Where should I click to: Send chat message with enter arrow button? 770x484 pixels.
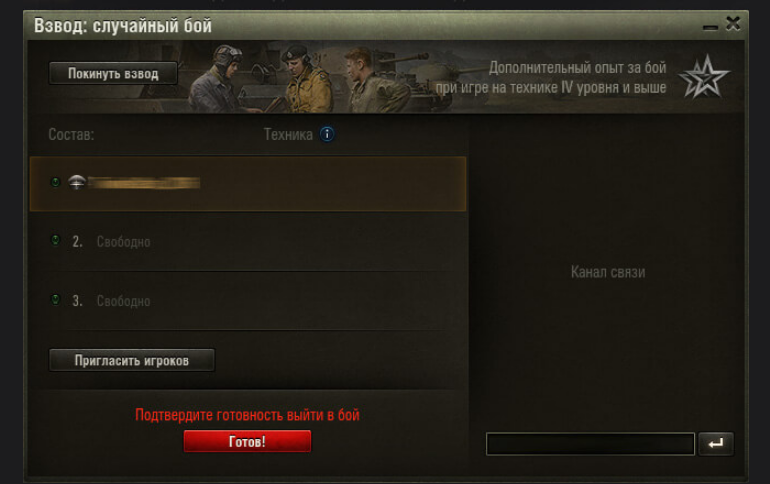tap(716, 444)
